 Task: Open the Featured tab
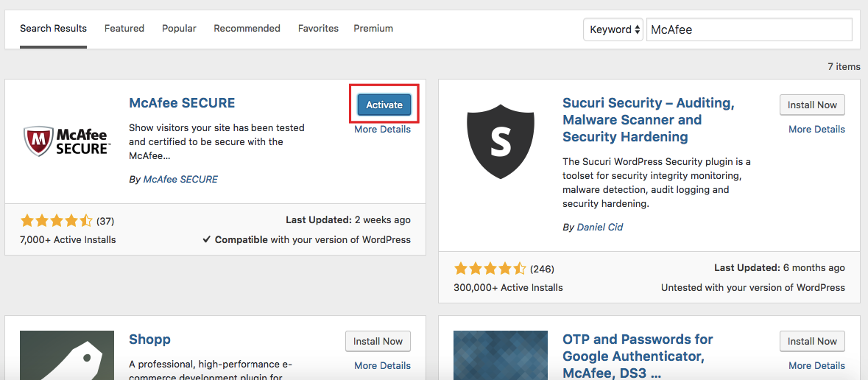click(x=124, y=28)
